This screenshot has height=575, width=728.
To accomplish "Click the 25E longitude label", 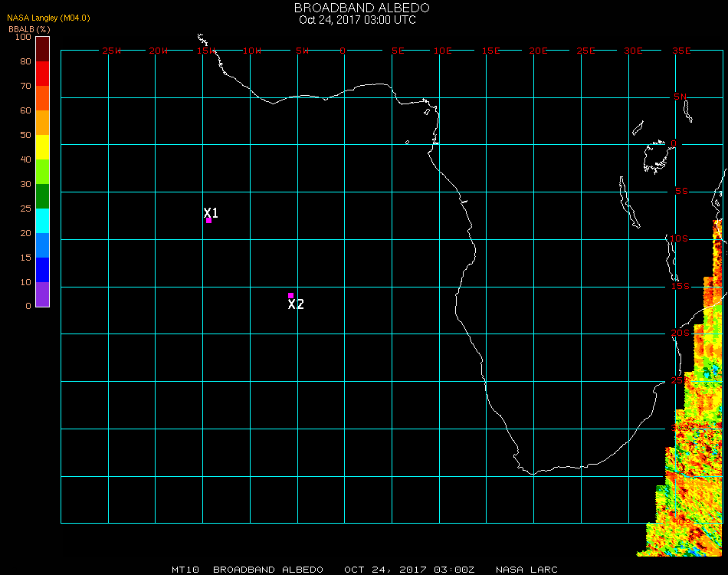I will click(585, 51).
